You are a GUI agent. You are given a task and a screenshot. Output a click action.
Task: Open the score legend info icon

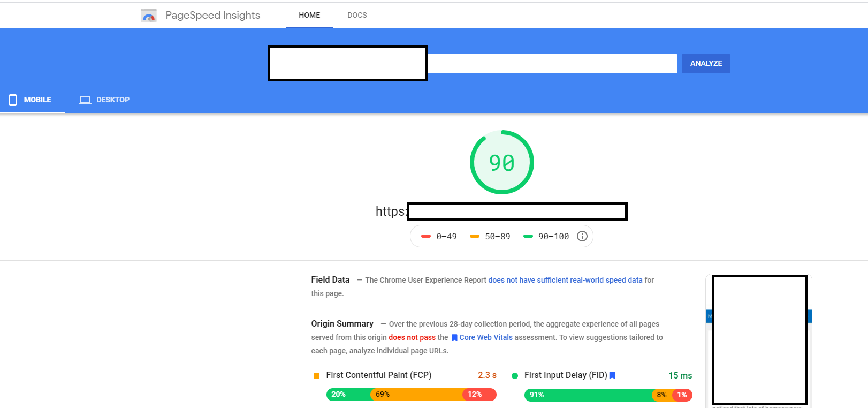tap(582, 236)
